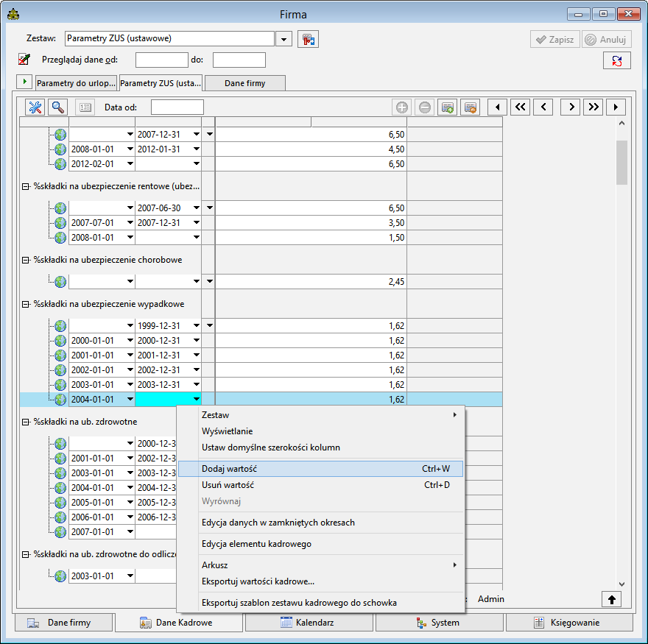
Task: Open Kalendarz bottom tab
Action: pyautogui.click(x=309, y=623)
